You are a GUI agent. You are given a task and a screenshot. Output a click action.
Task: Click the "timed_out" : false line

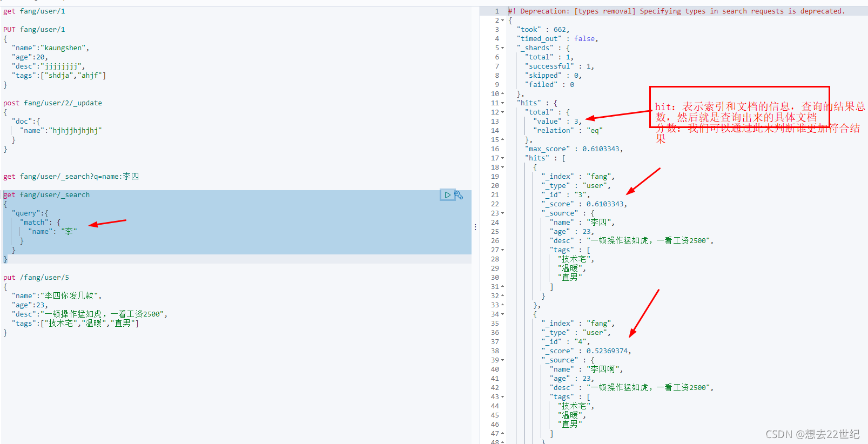pos(557,39)
